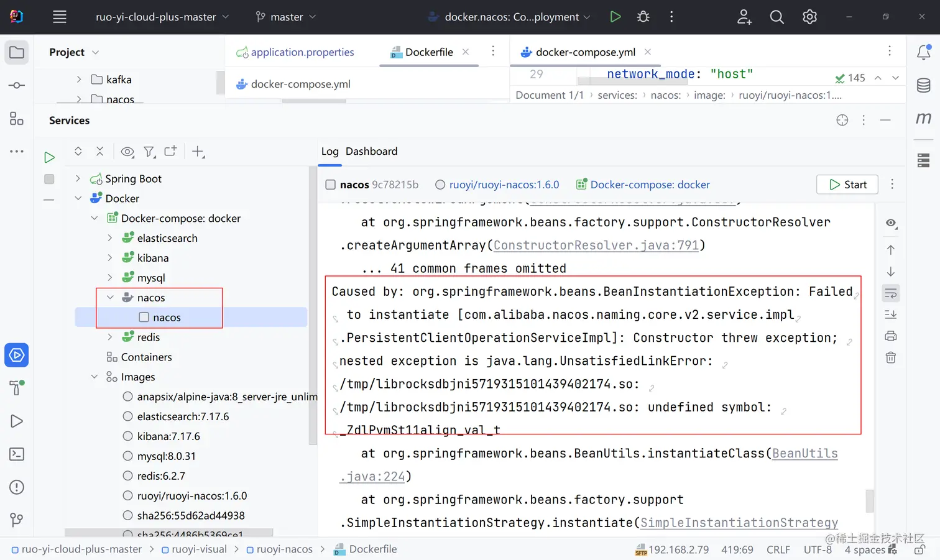Expand the redis service node
The image size is (940, 560).
110,337
